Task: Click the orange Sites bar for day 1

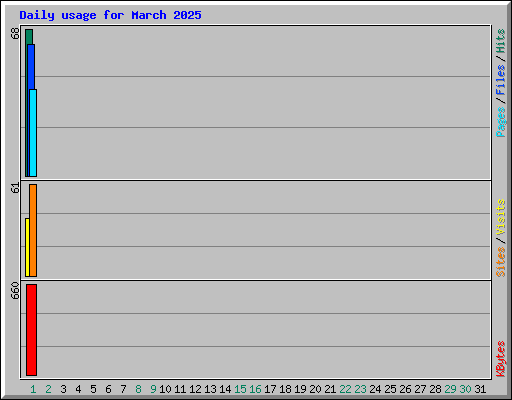Action: (x=33, y=230)
